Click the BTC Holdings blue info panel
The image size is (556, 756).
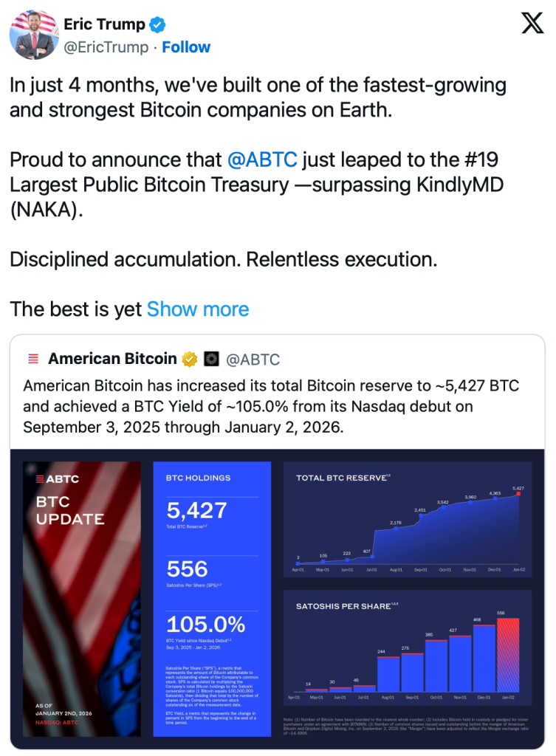coord(206,598)
